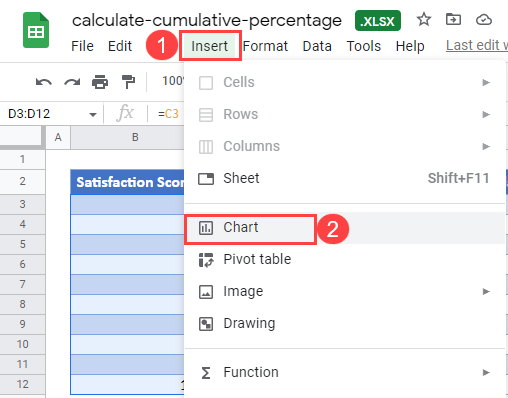Image resolution: width=508 pixels, height=398 pixels.
Task: Open the Format menu
Action: (x=265, y=46)
